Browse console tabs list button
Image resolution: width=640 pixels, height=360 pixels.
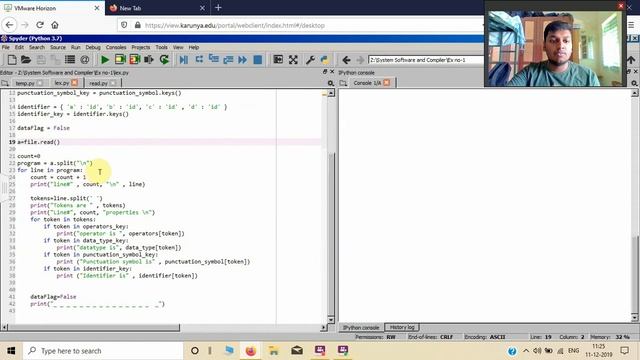343,83
